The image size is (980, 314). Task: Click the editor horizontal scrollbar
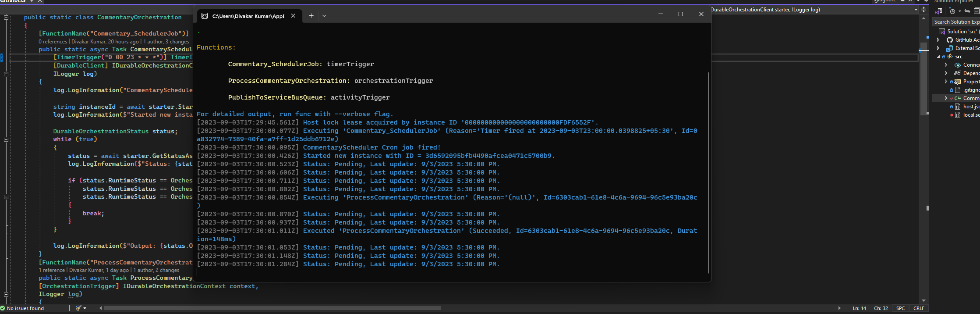[272, 308]
